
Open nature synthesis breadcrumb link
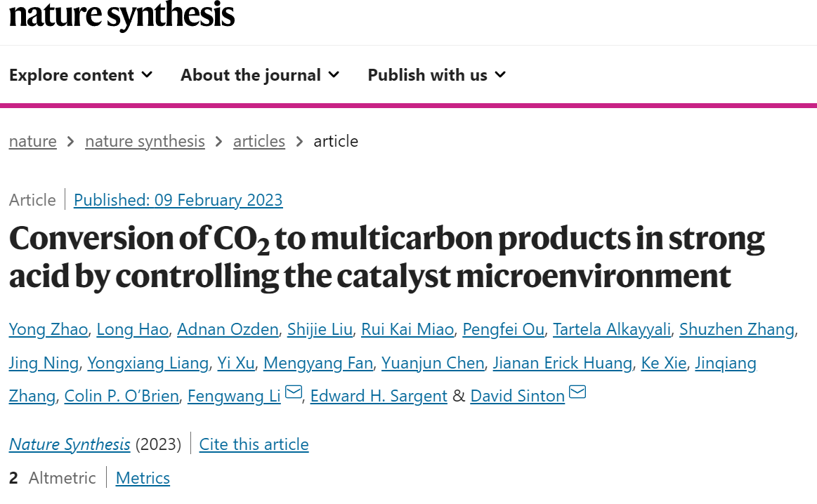tap(145, 141)
